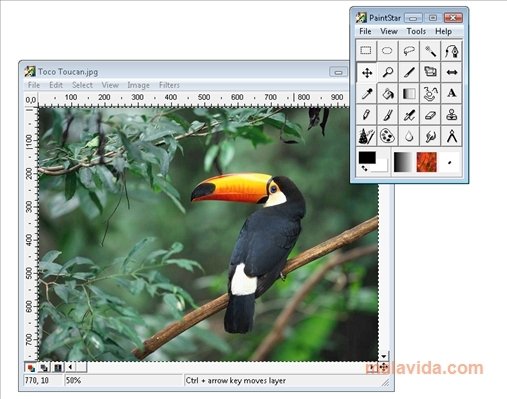Select the Magnifier zoom tool
The height and width of the screenshot is (399, 507).
(x=387, y=72)
